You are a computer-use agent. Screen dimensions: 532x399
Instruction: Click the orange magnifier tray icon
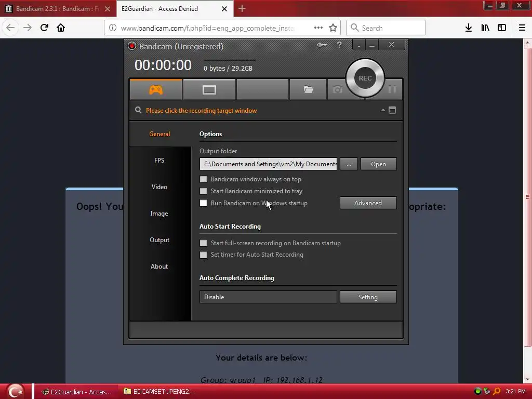(x=497, y=391)
